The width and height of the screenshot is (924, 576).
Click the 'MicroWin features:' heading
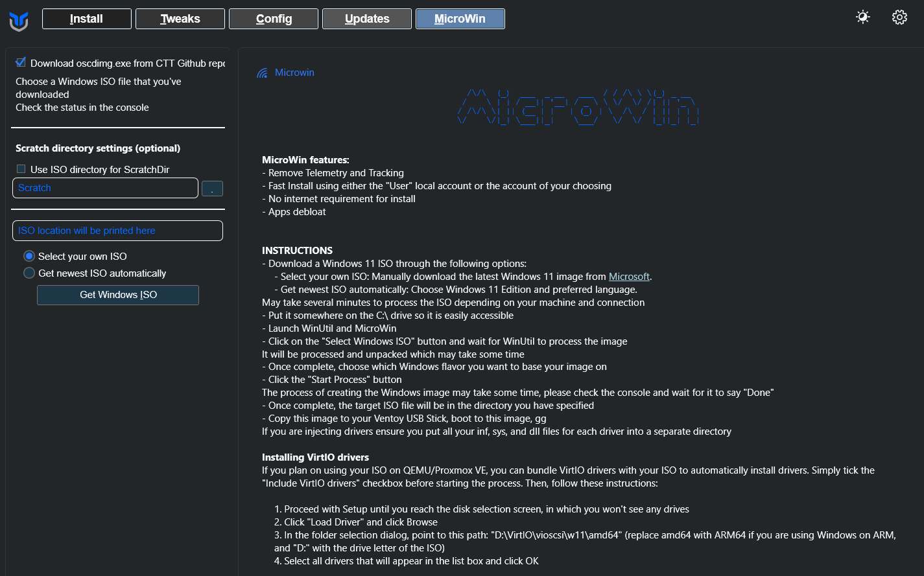pos(305,160)
